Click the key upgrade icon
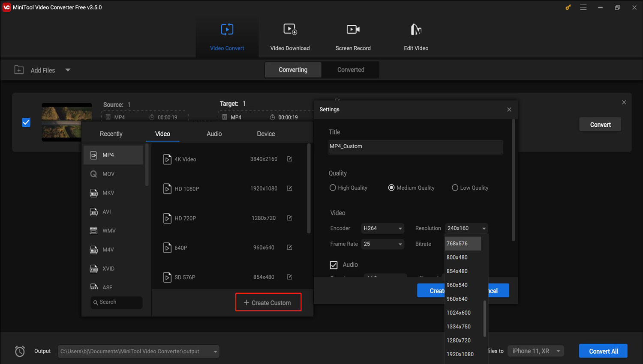Screen dimensions: 643x364 568,7
